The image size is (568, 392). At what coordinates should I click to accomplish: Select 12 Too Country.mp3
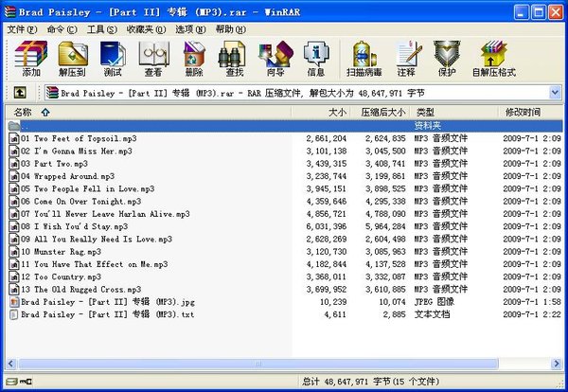61,277
